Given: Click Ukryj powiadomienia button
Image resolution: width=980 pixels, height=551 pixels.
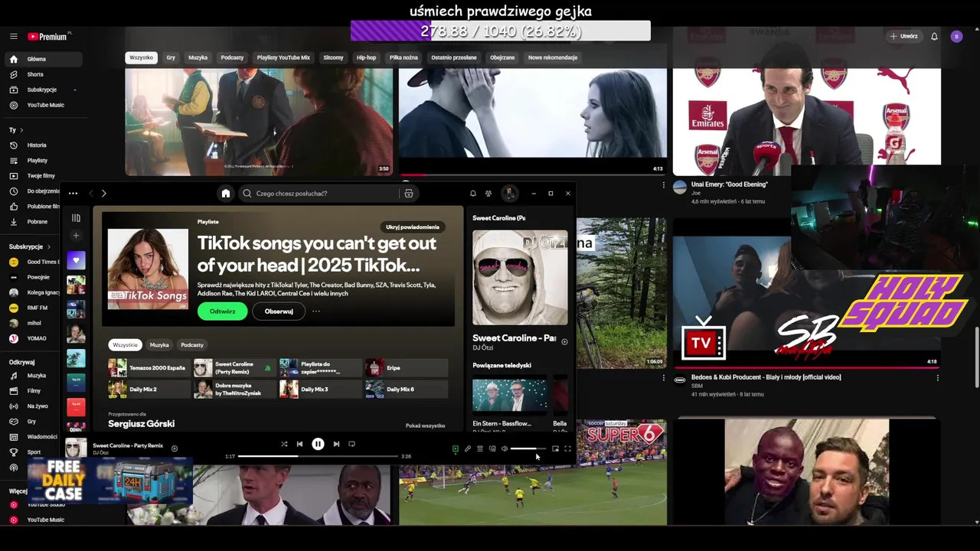Looking at the screenshot, I should click(x=413, y=227).
